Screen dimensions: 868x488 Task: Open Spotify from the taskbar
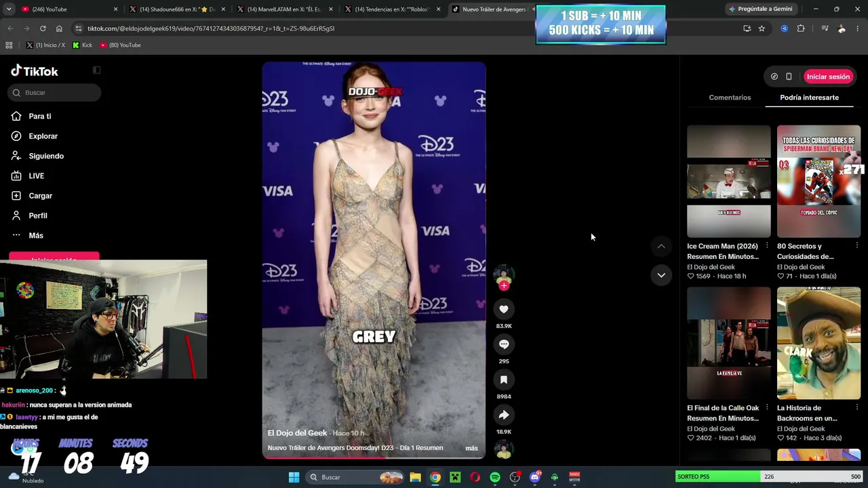[495, 477]
